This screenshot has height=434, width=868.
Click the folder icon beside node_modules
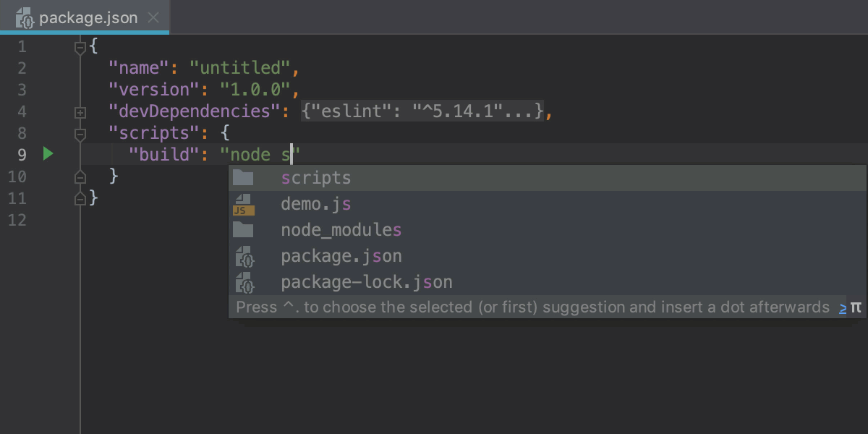[x=244, y=229]
